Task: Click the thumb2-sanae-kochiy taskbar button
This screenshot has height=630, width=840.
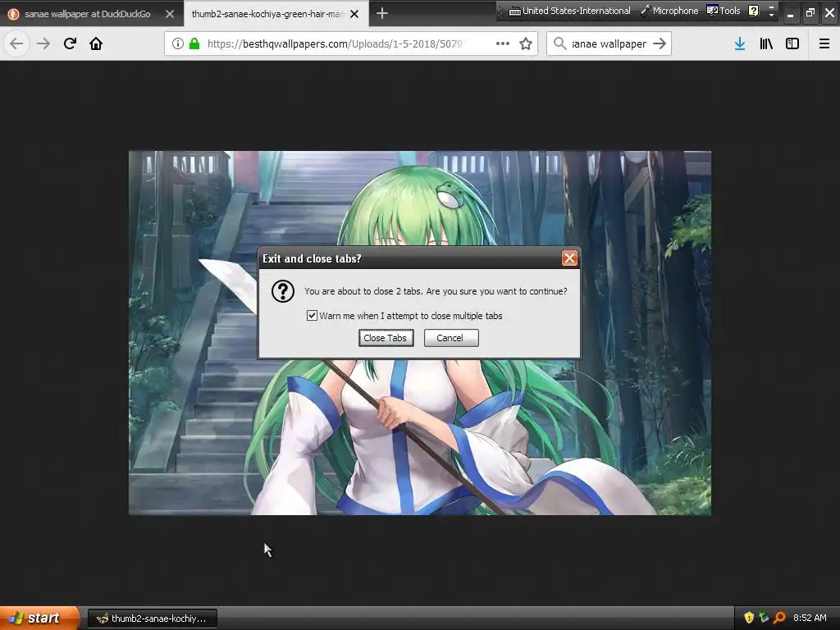Action: pos(152,619)
